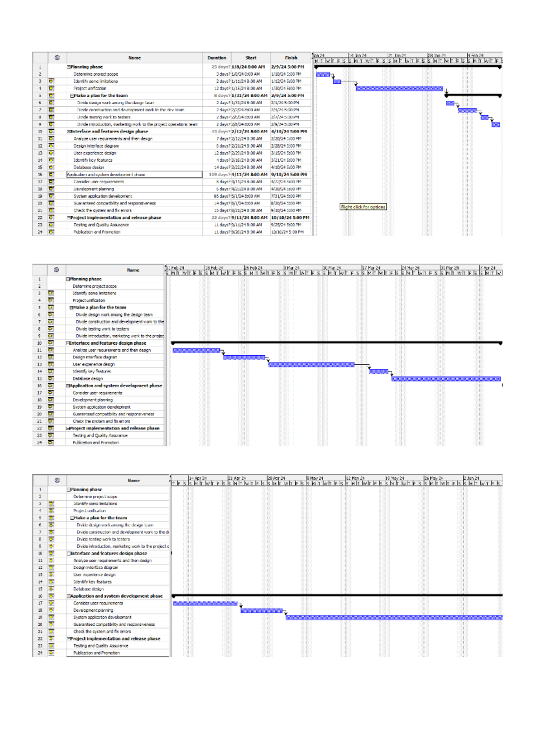Select the User experience design bar in the 11 Feb 24 chart
This screenshot has height=756, width=535.
(311, 365)
